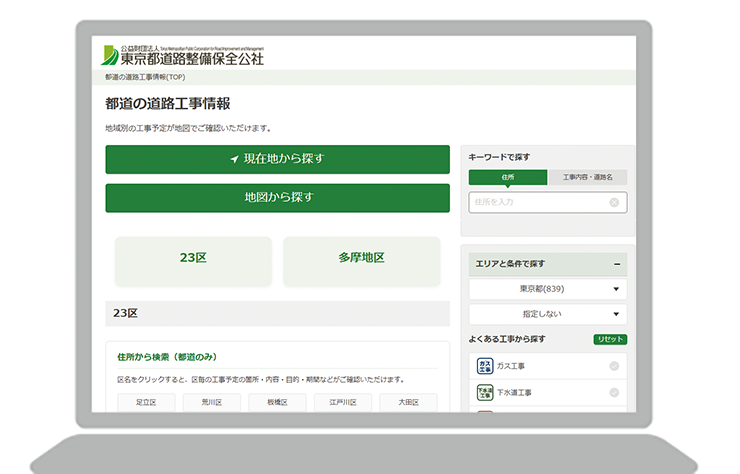
Task: Click the 都道の道路工事情報 page title
Action: click(x=168, y=104)
